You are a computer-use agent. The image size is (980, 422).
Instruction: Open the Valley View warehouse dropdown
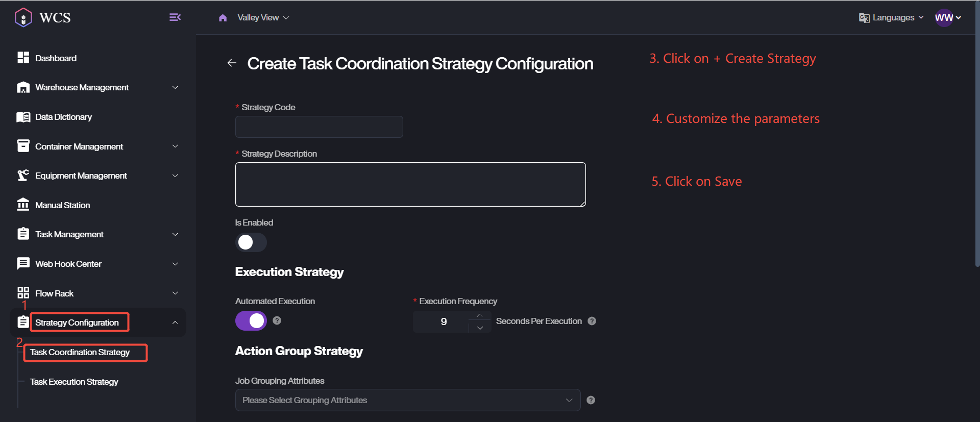tap(263, 18)
